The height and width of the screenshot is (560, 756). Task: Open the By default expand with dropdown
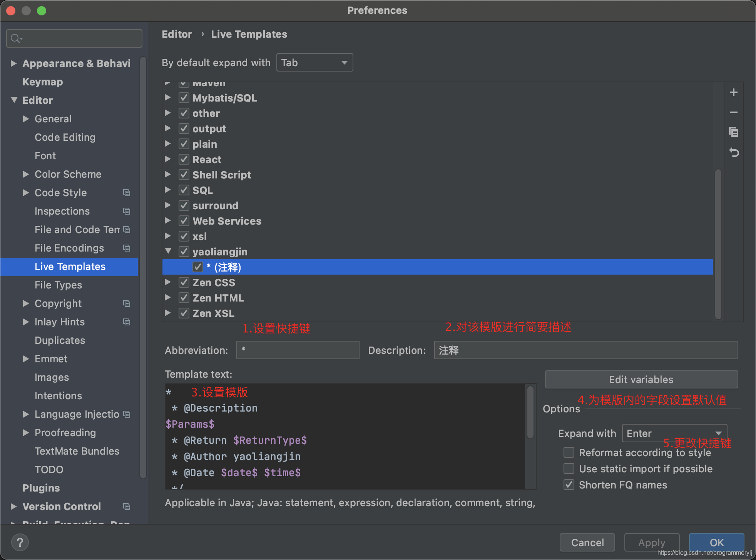pos(314,62)
